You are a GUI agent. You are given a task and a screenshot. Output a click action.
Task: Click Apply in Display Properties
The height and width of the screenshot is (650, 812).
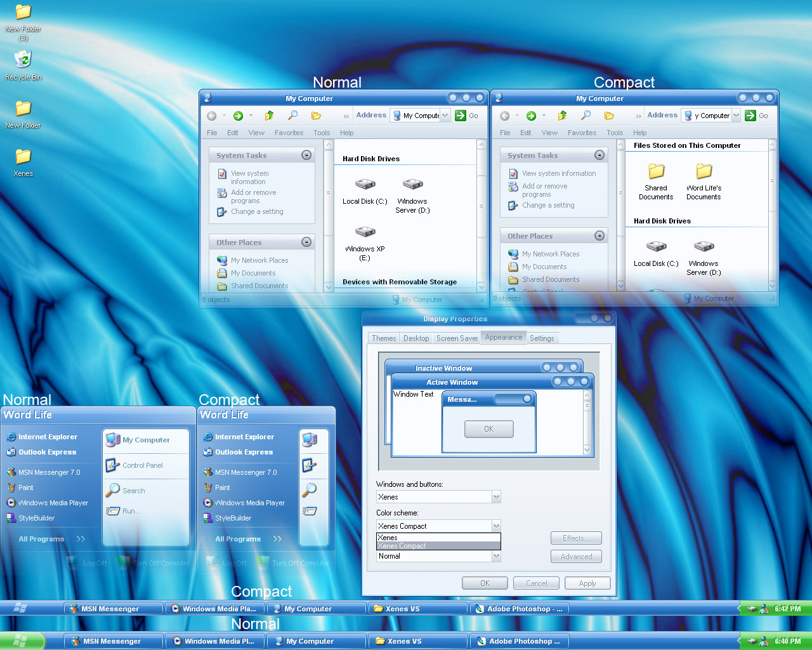[x=587, y=583]
